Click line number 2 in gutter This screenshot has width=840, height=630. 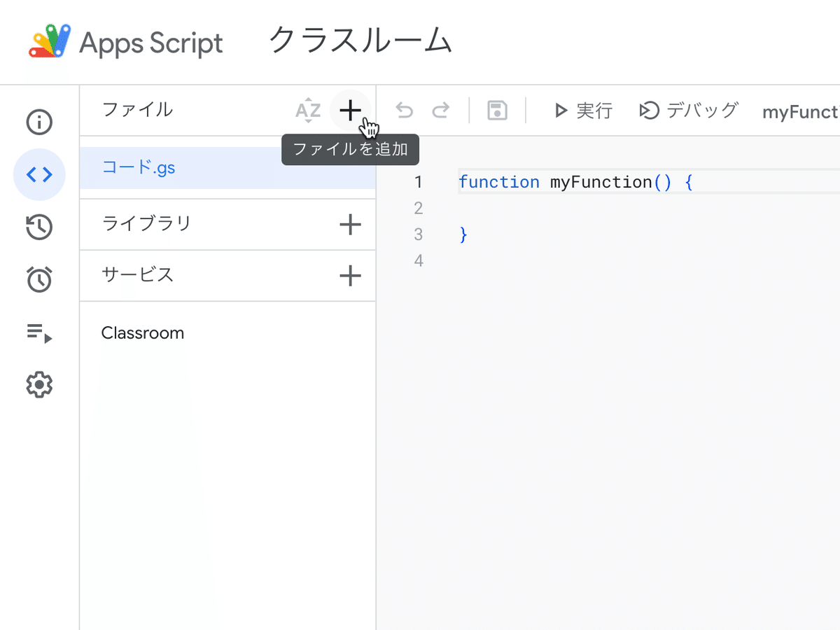point(419,208)
